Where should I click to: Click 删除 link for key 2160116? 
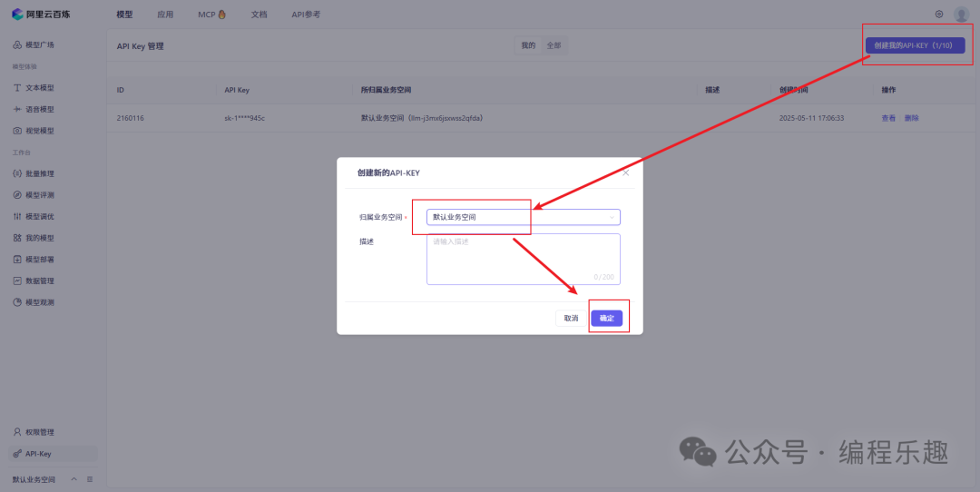point(911,118)
